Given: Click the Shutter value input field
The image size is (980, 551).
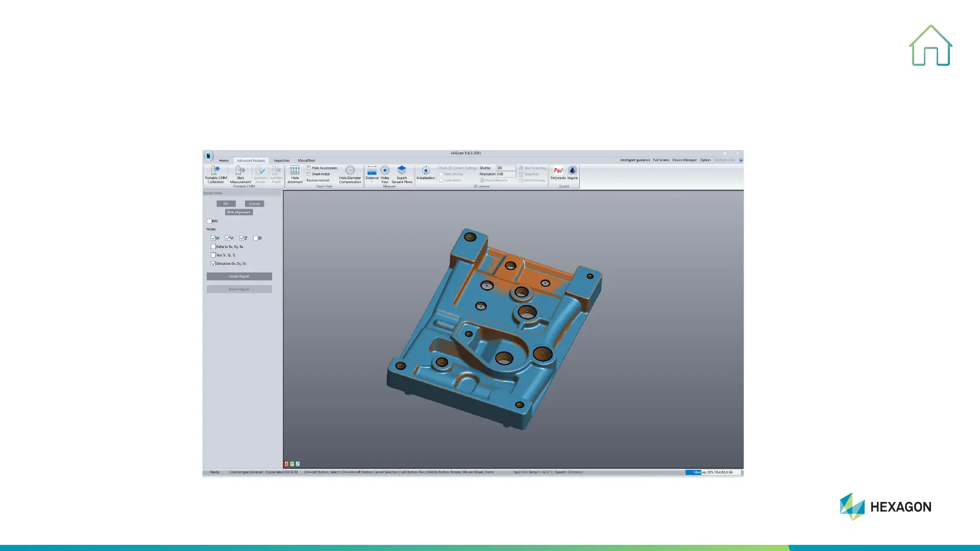Looking at the screenshot, I should pos(505,168).
